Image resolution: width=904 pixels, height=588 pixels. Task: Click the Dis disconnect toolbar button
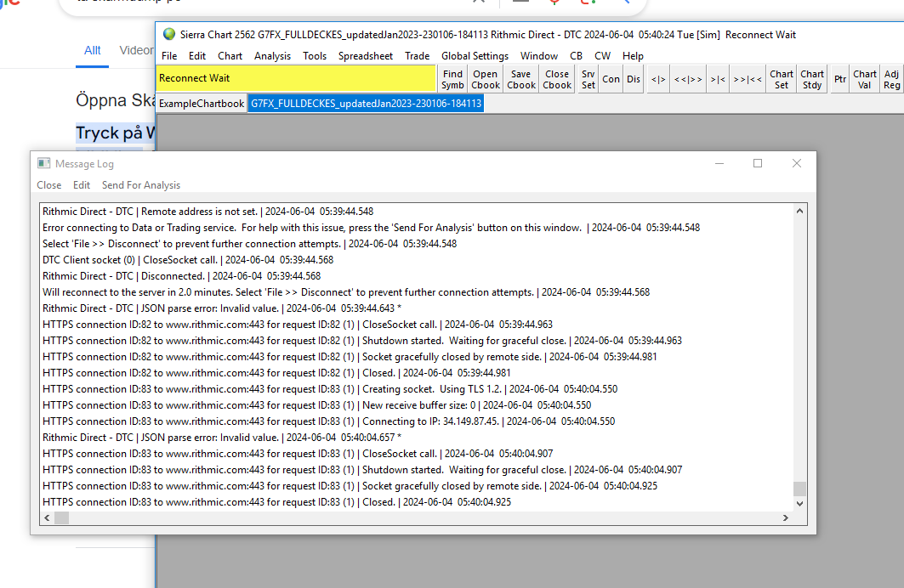pyautogui.click(x=634, y=79)
